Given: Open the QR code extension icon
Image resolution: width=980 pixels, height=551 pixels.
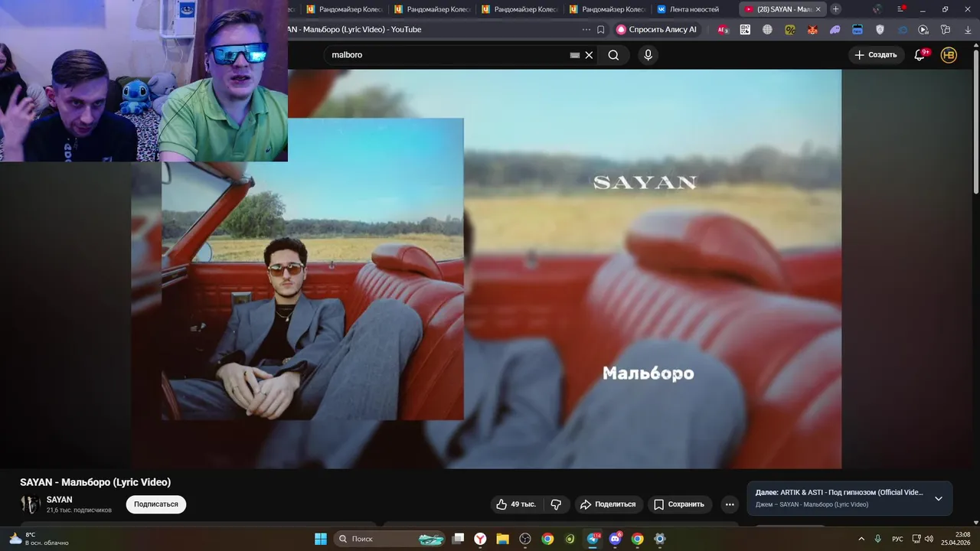Looking at the screenshot, I should coord(745,30).
